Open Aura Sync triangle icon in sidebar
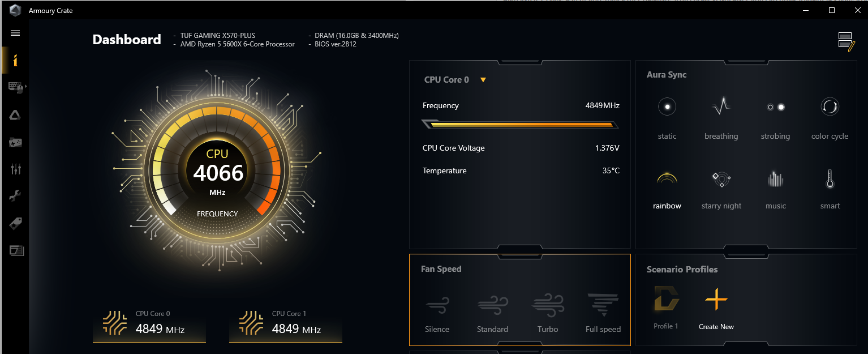The height and width of the screenshot is (354, 868). (15, 115)
